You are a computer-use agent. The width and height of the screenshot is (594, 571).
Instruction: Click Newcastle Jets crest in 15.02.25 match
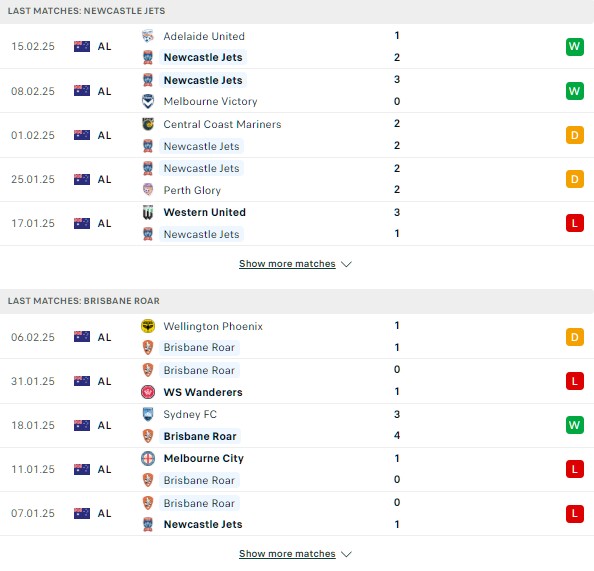tap(148, 57)
